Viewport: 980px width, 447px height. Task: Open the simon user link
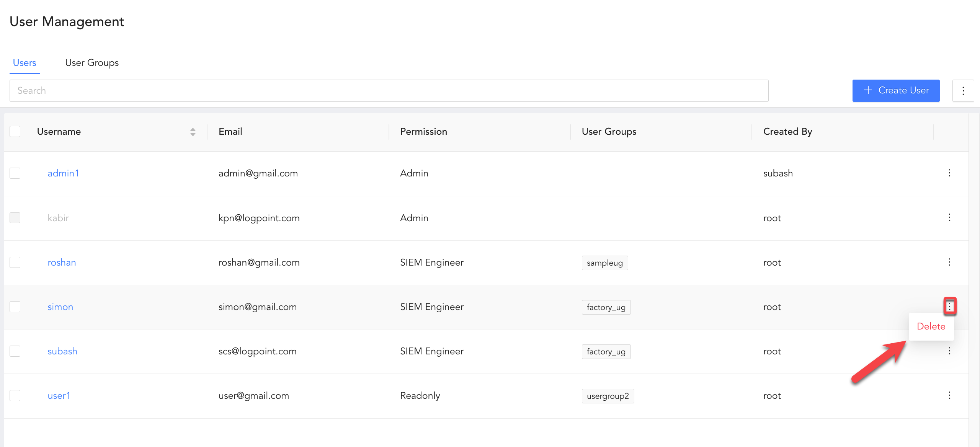tap(60, 307)
